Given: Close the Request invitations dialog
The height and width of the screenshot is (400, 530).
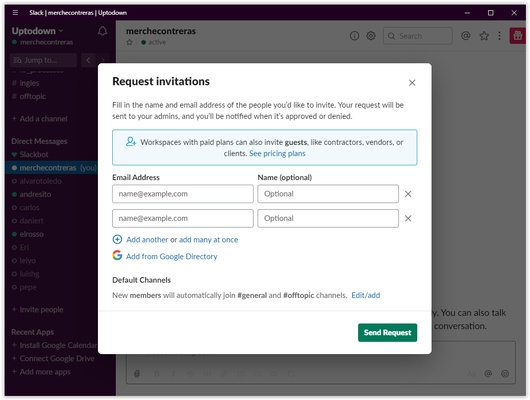Looking at the screenshot, I should (412, 83).
